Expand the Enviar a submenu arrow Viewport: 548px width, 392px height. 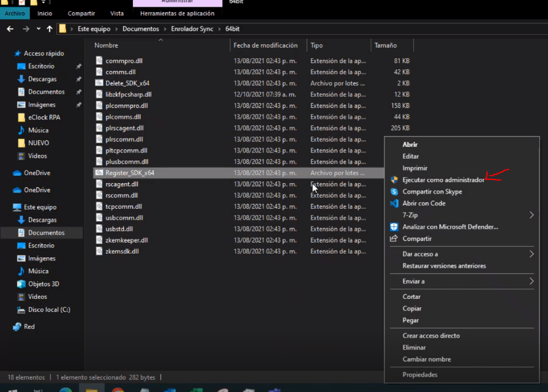click(531, 281)
